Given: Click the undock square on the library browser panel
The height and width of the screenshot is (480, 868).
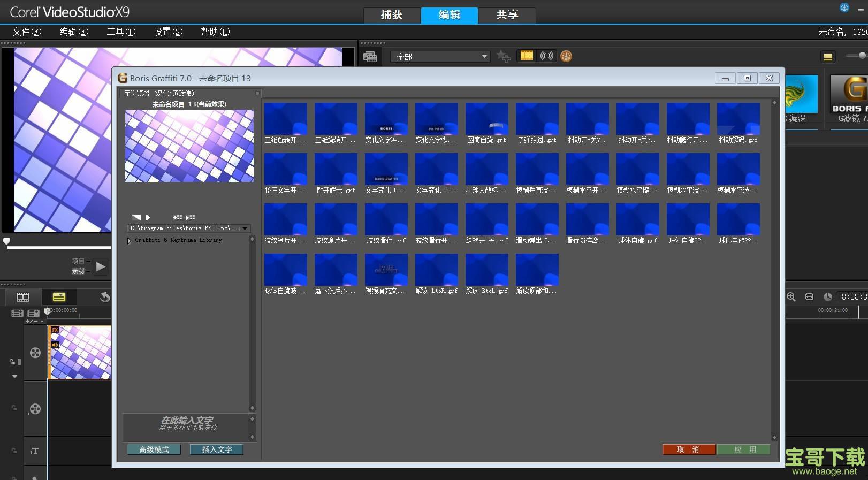Looking at the screenshot, I should coord(257,93).
